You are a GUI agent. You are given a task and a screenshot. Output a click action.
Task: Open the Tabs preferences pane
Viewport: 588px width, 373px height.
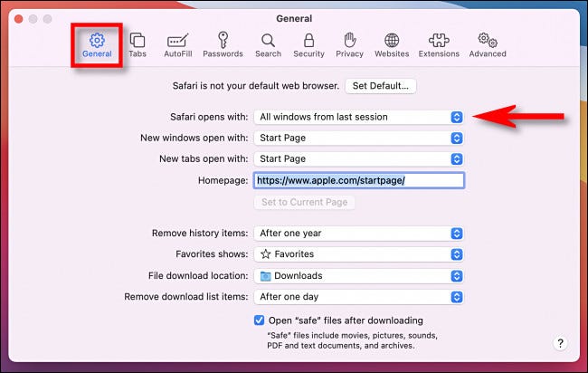(x=138, y=45)
